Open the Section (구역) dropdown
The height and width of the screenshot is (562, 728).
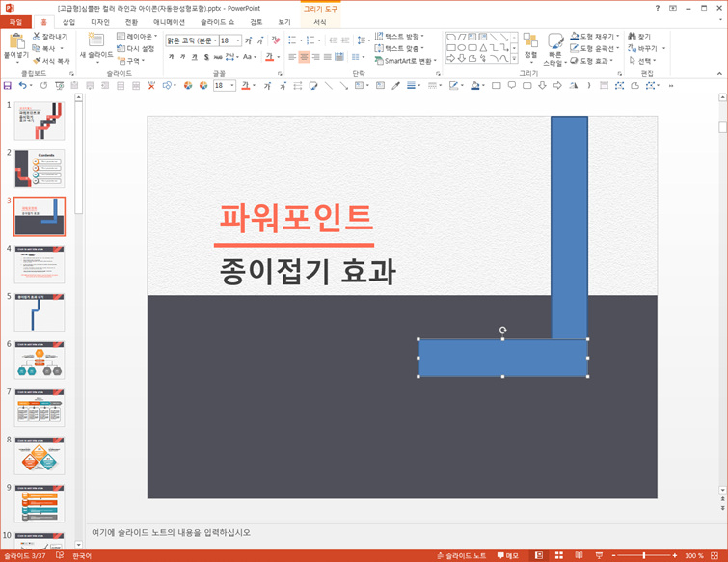coord(131,61)
